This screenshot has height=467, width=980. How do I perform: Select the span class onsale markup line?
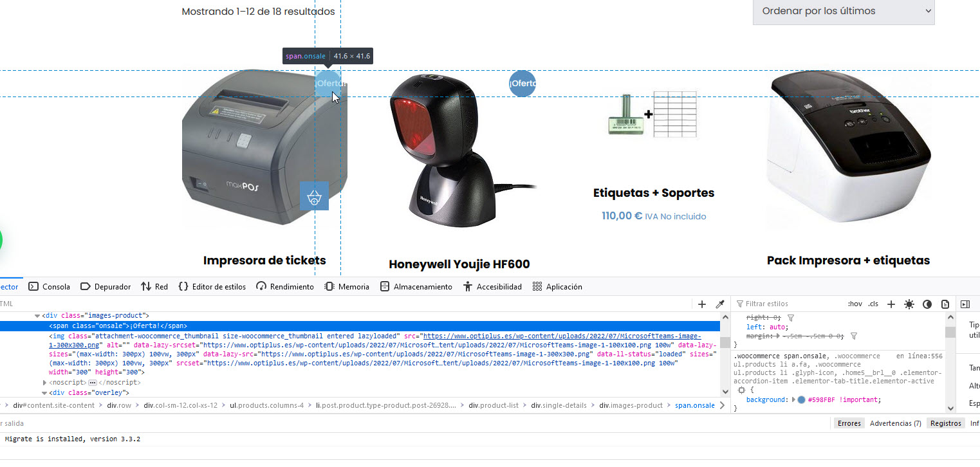pos(360,326)
